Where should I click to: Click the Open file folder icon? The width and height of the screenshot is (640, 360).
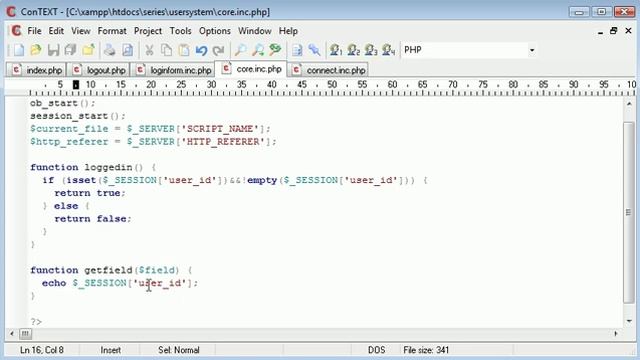click(36, 50)
